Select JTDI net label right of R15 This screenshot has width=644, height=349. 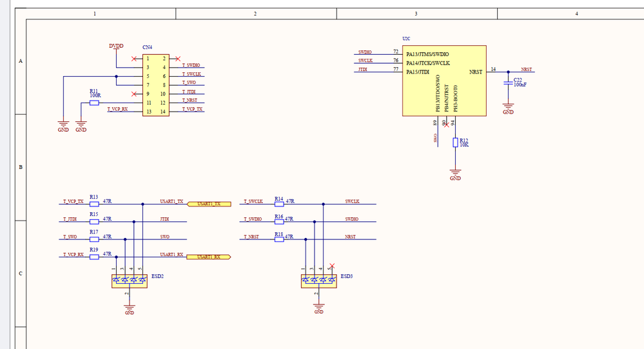click(164, 219)
